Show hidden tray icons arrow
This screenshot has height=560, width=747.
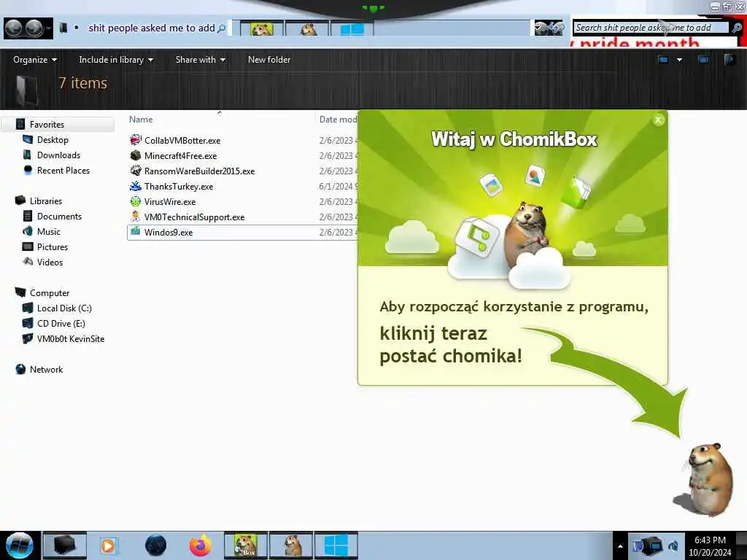[x=620, y=546]
